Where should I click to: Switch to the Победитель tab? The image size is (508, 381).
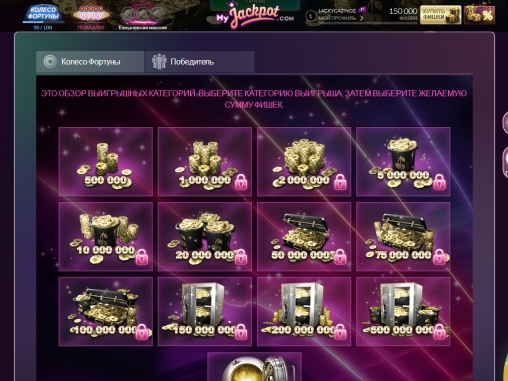coord(200,62)
